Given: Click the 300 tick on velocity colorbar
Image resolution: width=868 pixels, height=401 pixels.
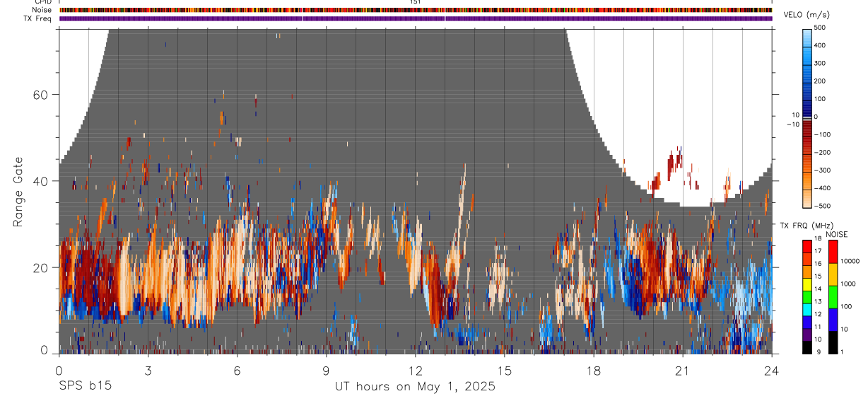Looking at the screenshot, I should click(x=821, y=63).
